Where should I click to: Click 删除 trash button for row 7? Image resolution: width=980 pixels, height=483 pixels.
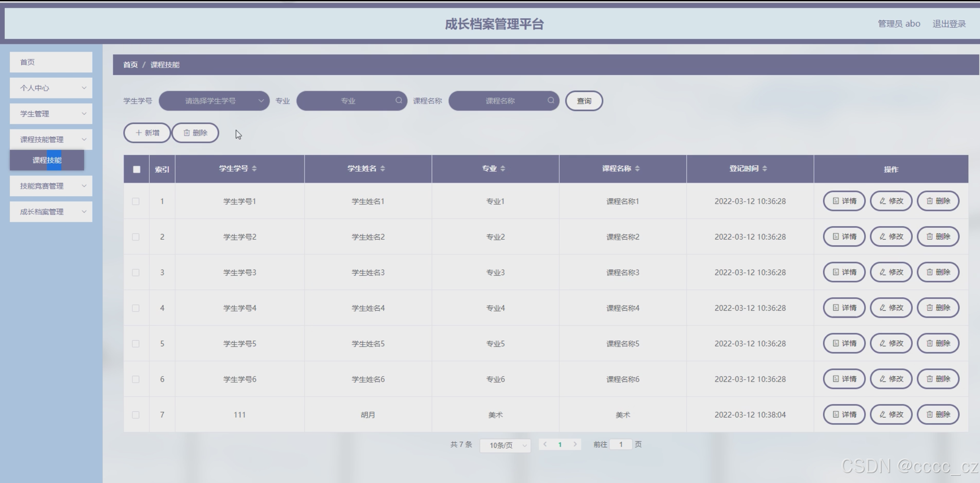(x=937, y=414)
